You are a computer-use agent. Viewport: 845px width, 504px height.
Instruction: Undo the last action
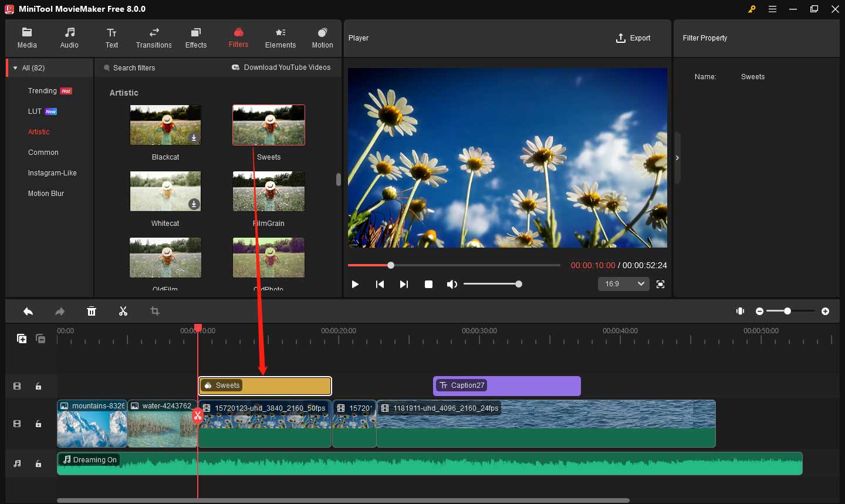[28, 311]
